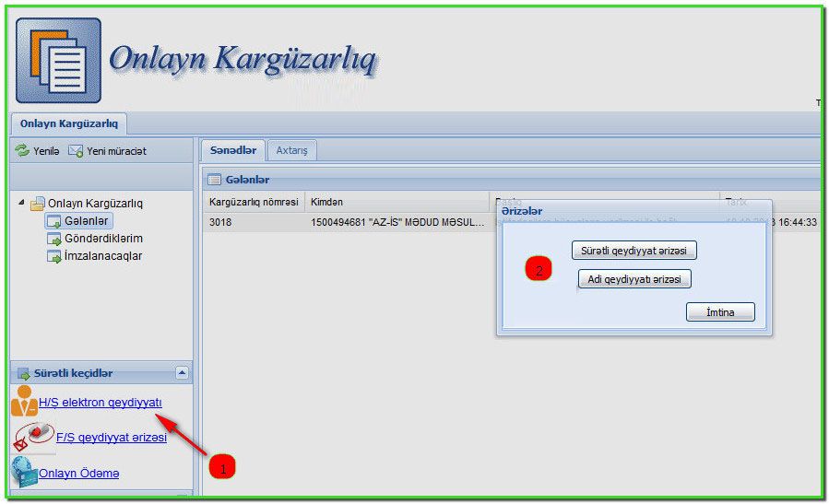Select the Sənədlər tab

coord(232,150)
